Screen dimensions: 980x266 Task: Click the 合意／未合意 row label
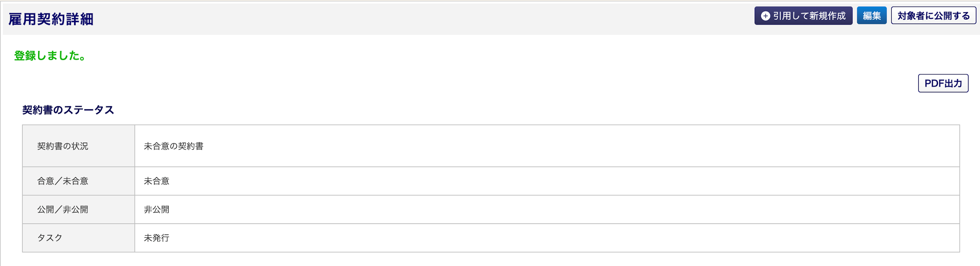(63, 181)
